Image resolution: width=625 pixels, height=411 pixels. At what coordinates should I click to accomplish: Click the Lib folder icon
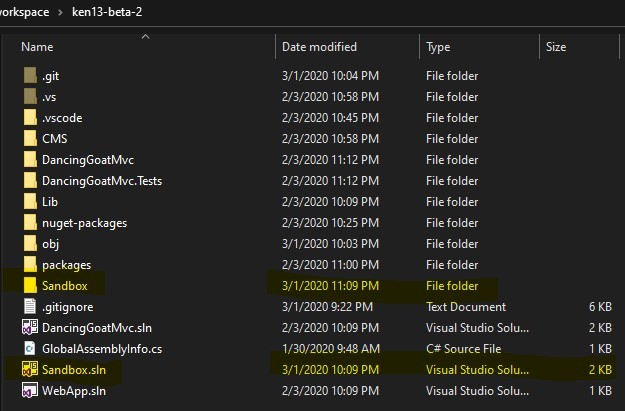click(30, 201)
